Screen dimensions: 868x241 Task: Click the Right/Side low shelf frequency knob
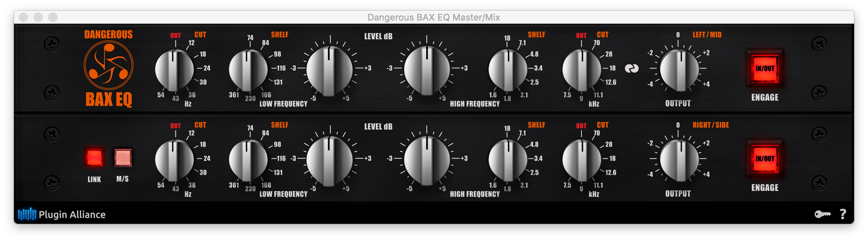pyautogui.click(x=248, y=160)
